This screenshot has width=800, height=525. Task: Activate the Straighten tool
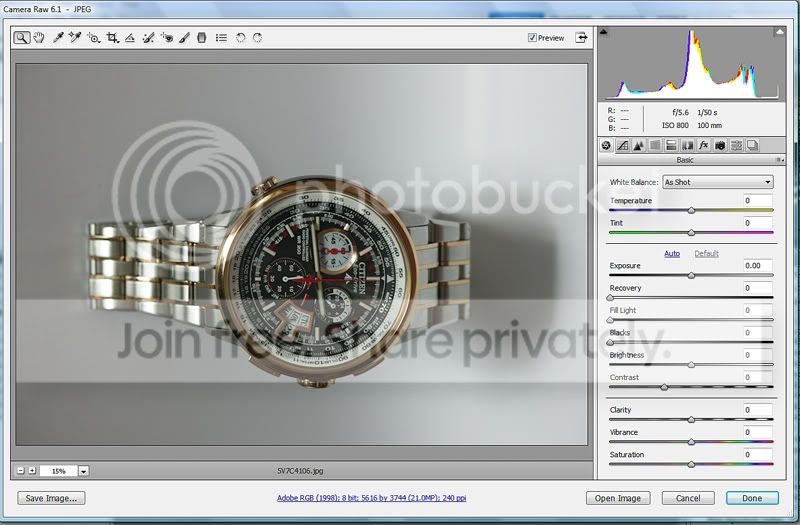[130, 38]
